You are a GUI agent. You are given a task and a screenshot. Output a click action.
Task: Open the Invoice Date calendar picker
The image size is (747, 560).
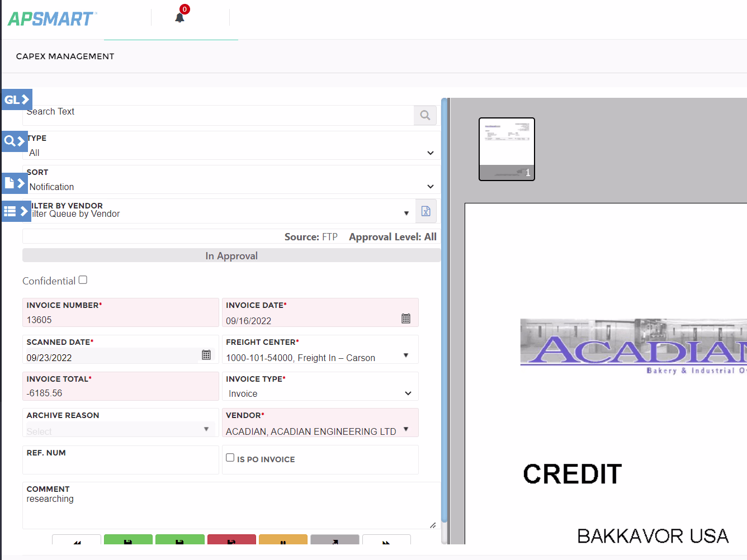pyautogui.click(x=405, y=319)
